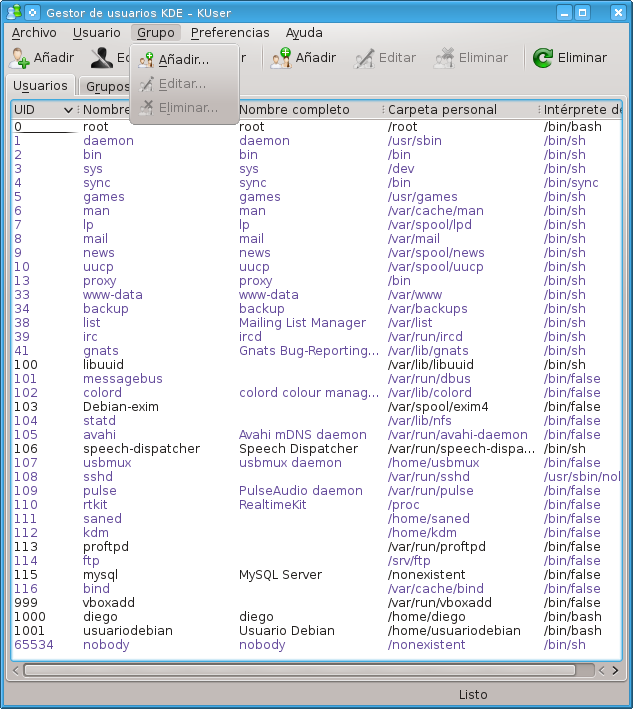Open the Usuario menu

(x=97, y=33)
